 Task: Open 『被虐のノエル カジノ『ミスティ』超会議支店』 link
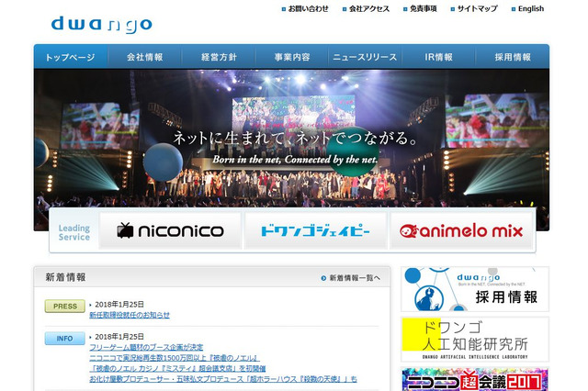(177, 368)
